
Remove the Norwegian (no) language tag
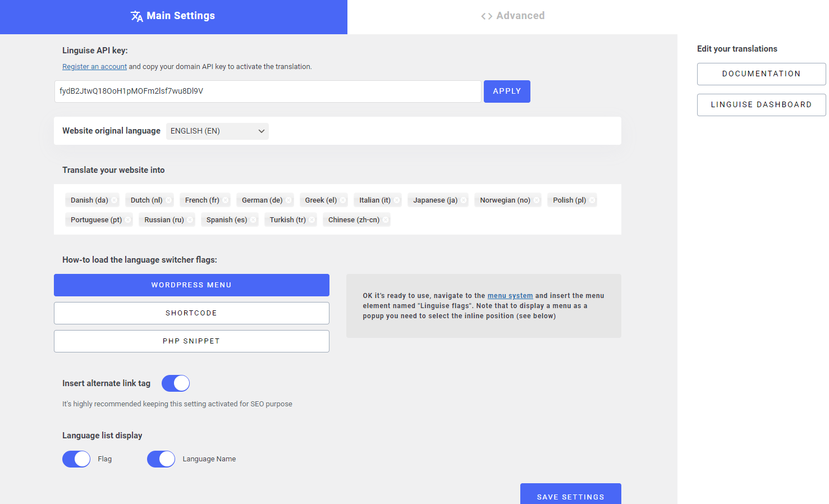[x=537, y=200]
